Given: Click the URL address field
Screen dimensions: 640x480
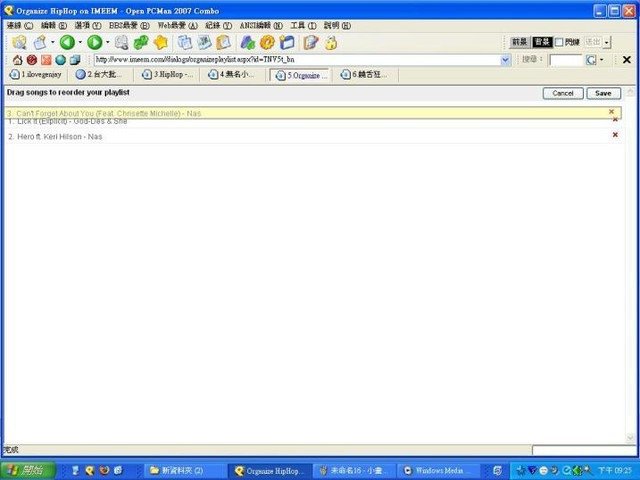Looking at the screenshot, I should point(298,60).
